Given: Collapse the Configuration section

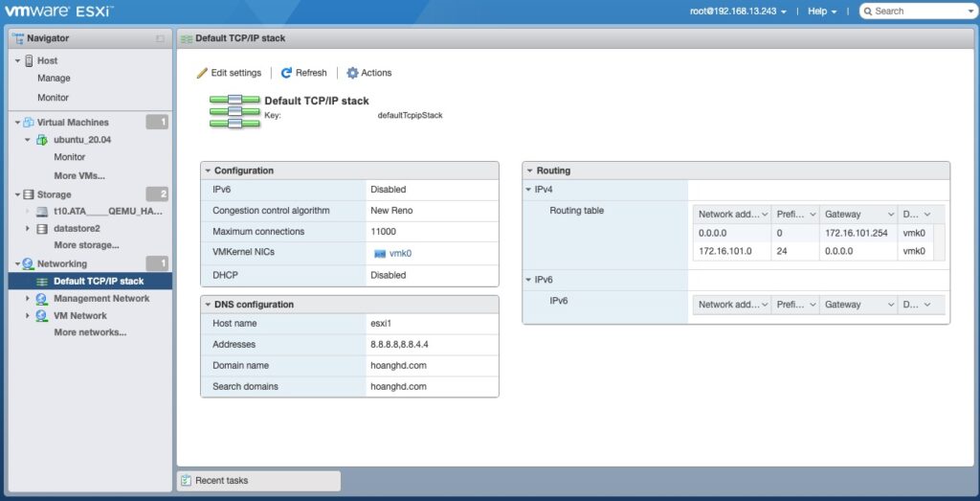Looking at the screenshot, I should [x=208, y=171].
